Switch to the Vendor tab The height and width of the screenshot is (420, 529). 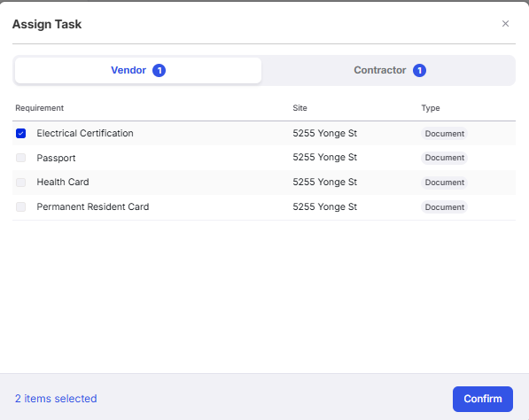pos(138,70)
